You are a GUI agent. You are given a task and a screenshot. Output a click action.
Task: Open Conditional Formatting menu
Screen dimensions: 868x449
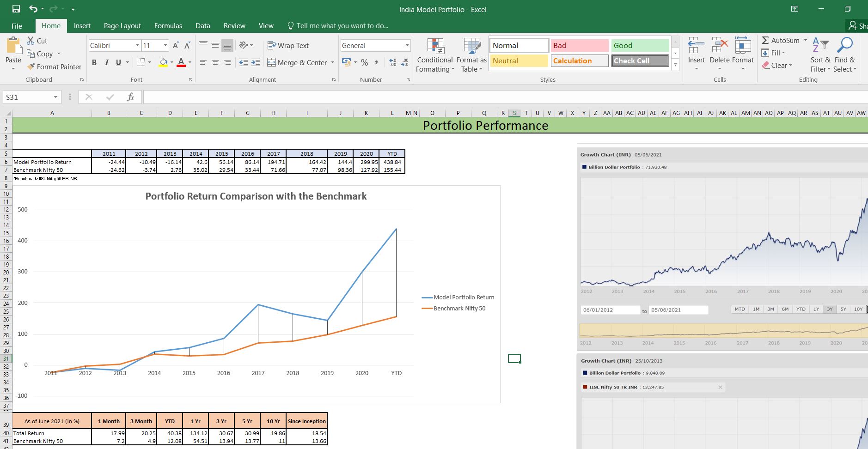click(435, 55)
